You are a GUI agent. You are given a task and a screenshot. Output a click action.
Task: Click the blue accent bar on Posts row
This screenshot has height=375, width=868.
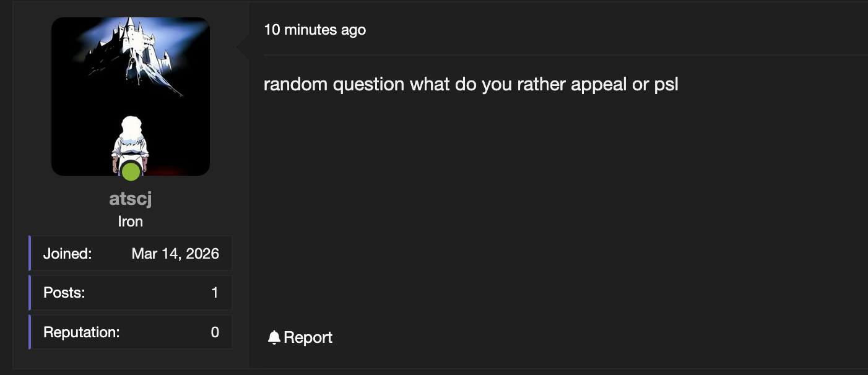pyautogui.click(x=30, y=293)
